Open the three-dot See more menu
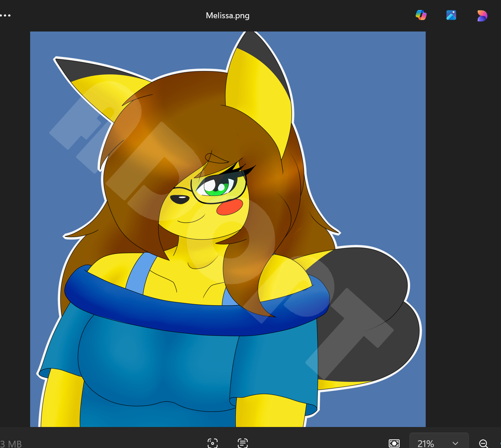This screenshot has width=501, height=448. [x=5, y=16]
